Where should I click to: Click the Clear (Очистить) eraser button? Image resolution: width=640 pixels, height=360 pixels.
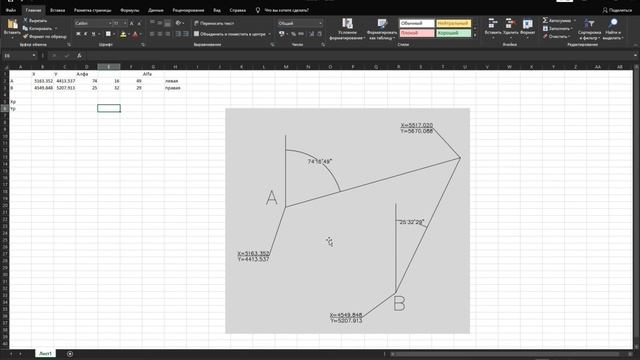click(x=556, y=36)
